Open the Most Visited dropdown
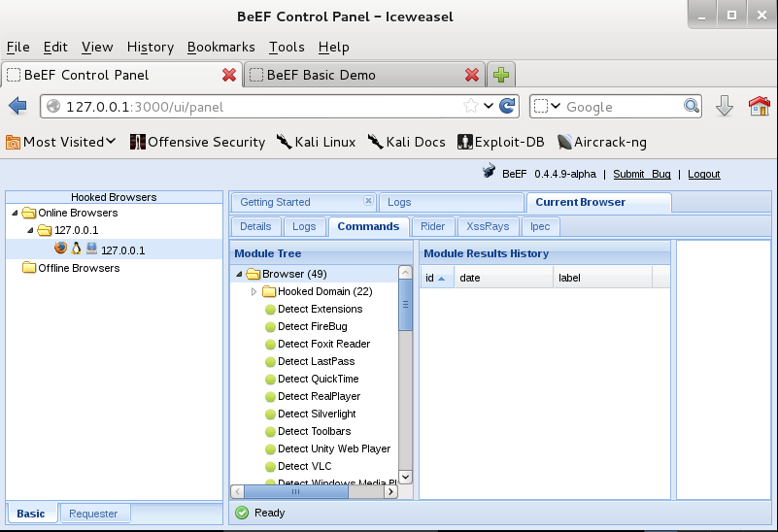This screenshot has width=778, height=532. tap(60, 143)
